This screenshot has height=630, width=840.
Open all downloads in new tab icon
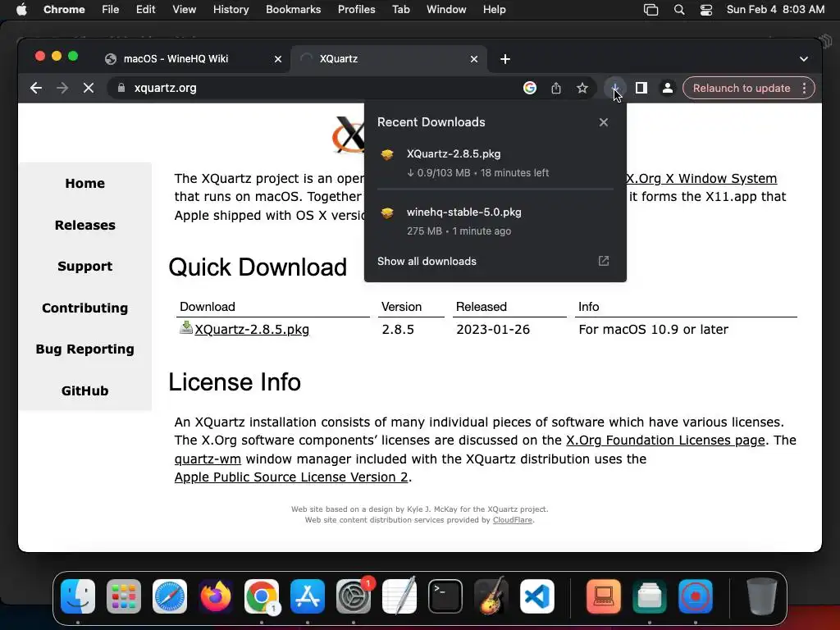[x=604, y=261]
